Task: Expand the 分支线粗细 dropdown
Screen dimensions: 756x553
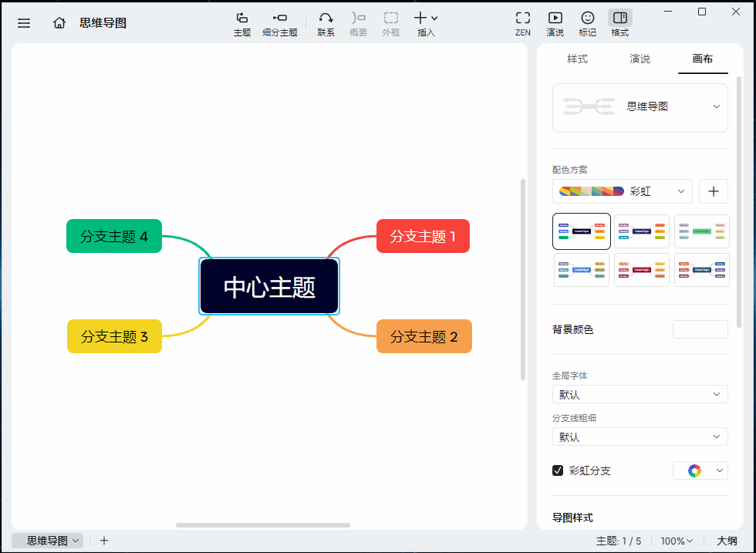Action: (640, 437)
